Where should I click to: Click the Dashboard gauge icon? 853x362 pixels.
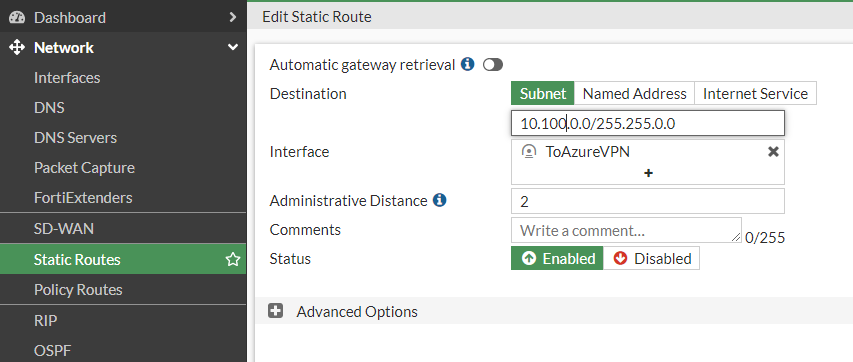coord(17,17)
